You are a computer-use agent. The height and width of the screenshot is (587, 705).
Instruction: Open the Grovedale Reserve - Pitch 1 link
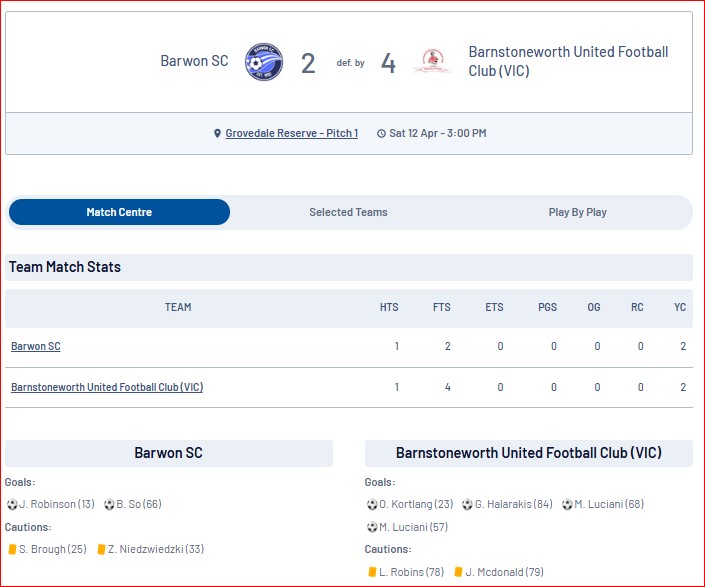click(291, 133)
